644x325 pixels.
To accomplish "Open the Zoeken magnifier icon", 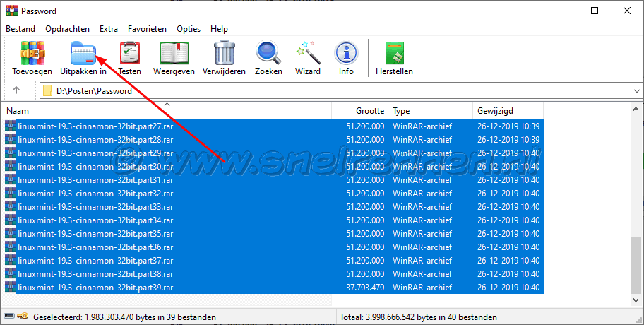I will click(x=268, y=53).
